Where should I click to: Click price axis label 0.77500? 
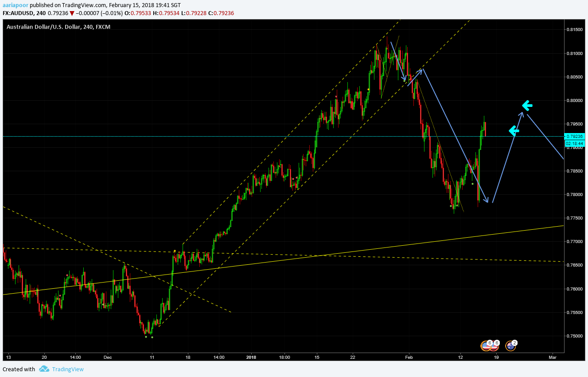point(575,218)
